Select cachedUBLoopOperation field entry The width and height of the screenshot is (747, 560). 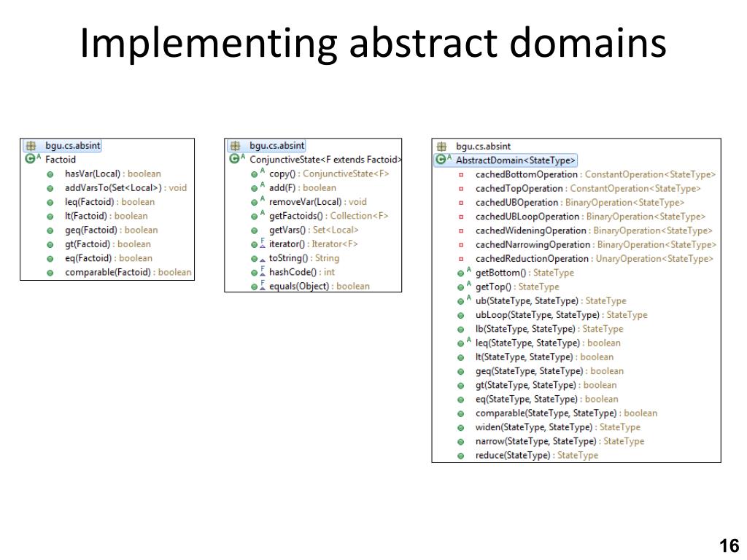[590, 217]
